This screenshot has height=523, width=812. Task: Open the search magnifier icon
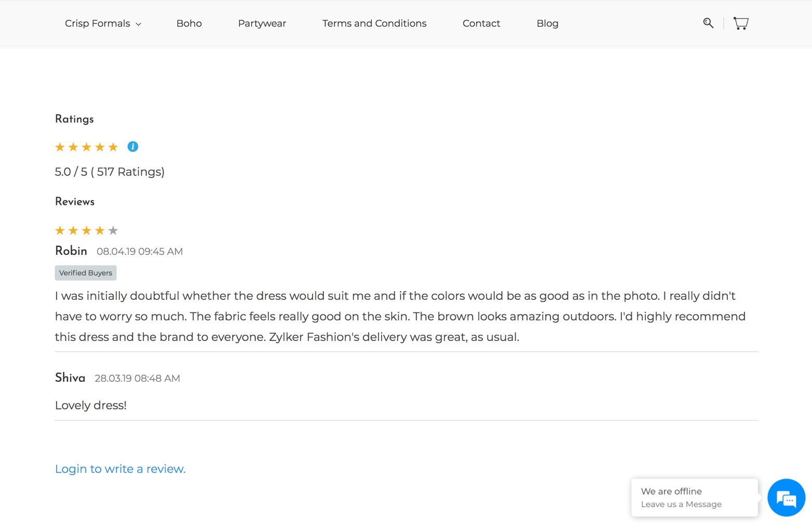click(x=708, y=23)
